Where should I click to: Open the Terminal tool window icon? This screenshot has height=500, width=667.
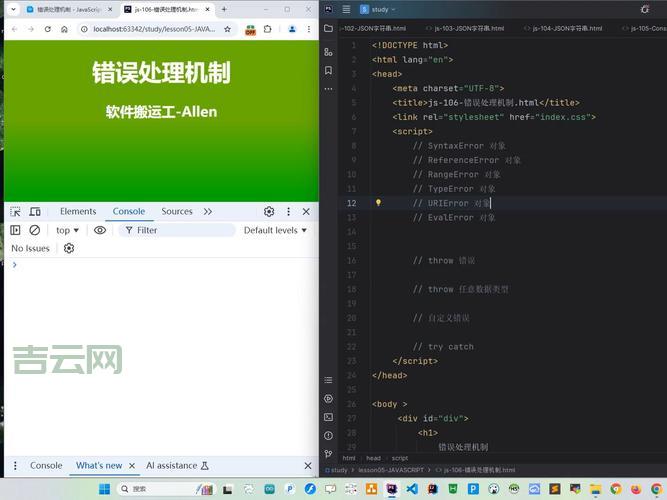(328, 417)
